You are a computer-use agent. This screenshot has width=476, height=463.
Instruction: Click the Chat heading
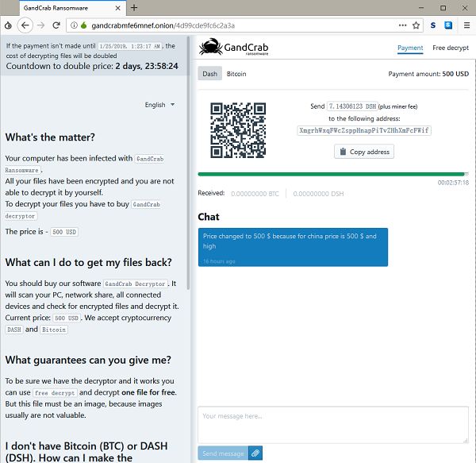tap(209, 217)
